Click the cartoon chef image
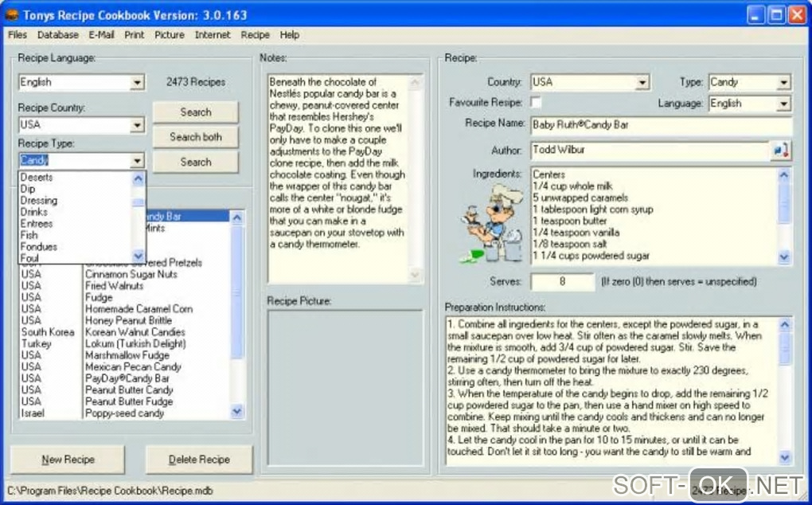 [492, 223]
